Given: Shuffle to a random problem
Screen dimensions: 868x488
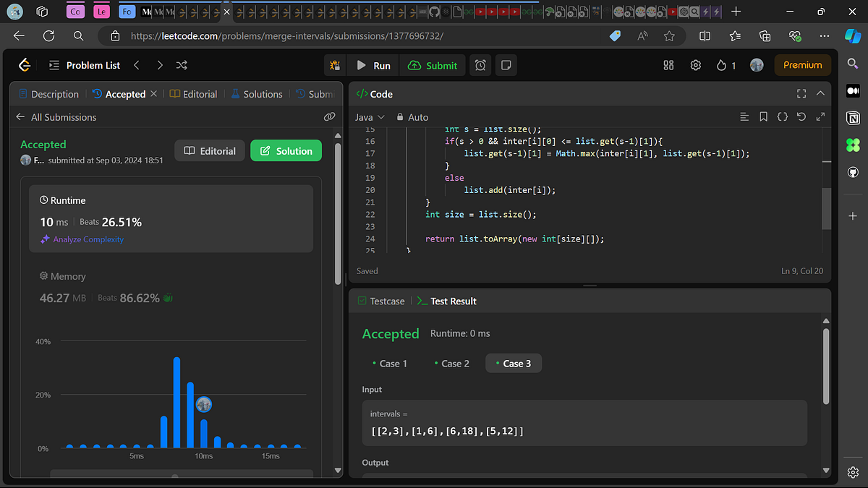Looking at the screenshot, I should pyautogui.click(x=182, y=65).
